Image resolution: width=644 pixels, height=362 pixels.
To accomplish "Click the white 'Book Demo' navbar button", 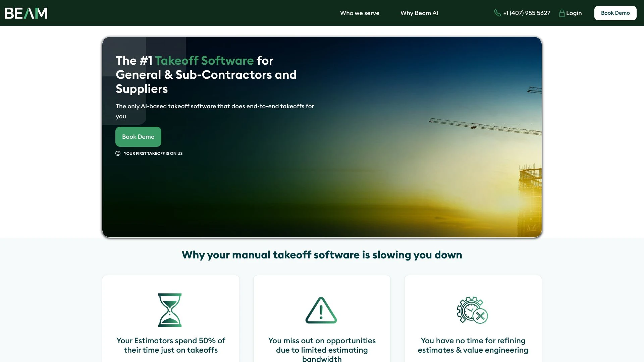I will pyautogui.click(x=615, y=13).
